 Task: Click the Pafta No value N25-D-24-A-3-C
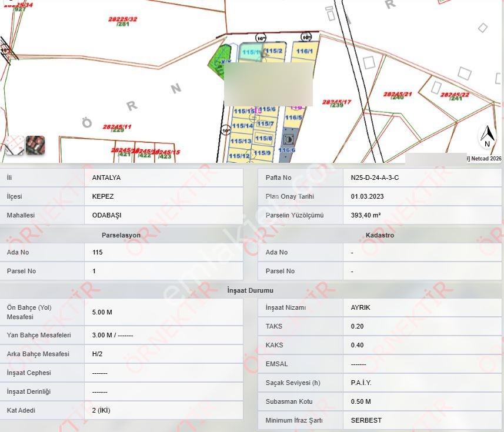point(375,178)
